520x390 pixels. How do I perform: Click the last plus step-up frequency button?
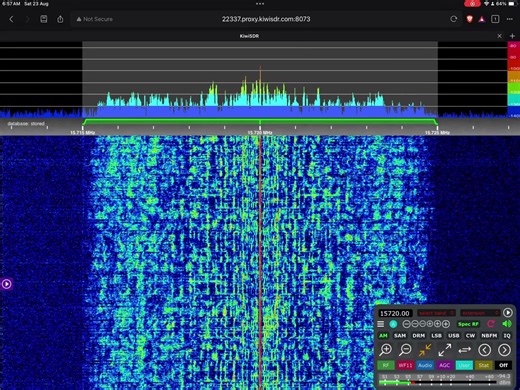coord(446,324)
